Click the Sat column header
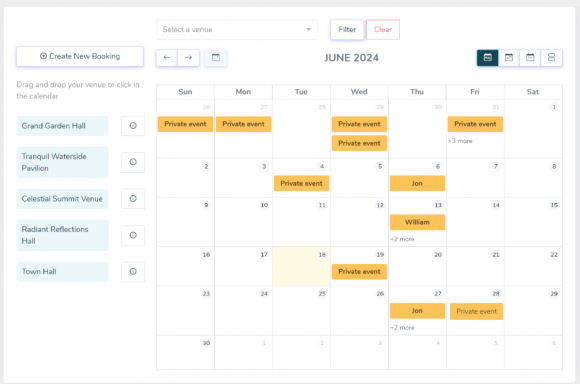The height and width of the screenshot is (384, 580). (x=533, y=92)
